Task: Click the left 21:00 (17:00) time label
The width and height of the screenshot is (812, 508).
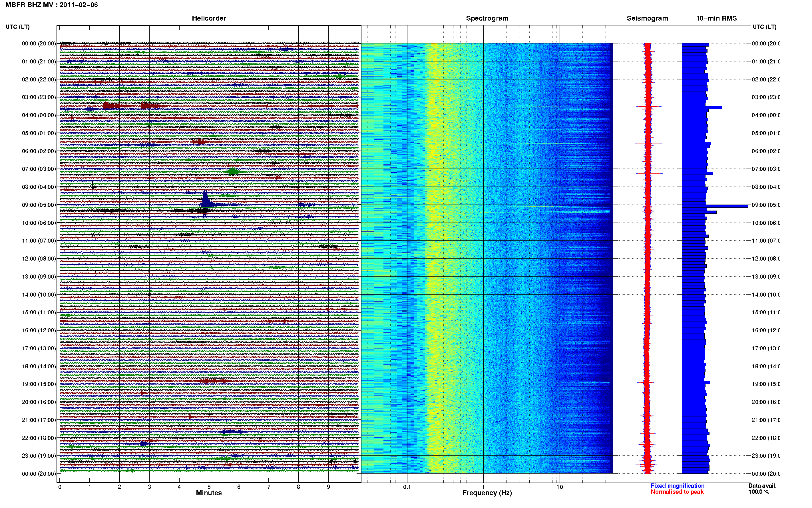Action: click(x=39, y=420)
